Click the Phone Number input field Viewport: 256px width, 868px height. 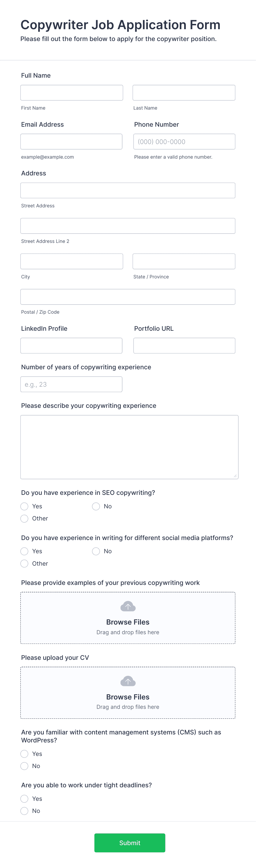coord(184,142)
